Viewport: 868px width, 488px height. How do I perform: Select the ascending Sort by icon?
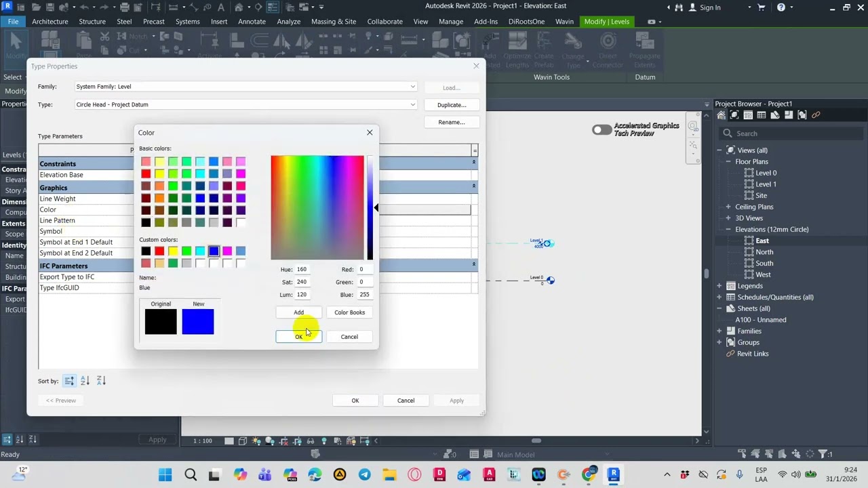[85, 381]
